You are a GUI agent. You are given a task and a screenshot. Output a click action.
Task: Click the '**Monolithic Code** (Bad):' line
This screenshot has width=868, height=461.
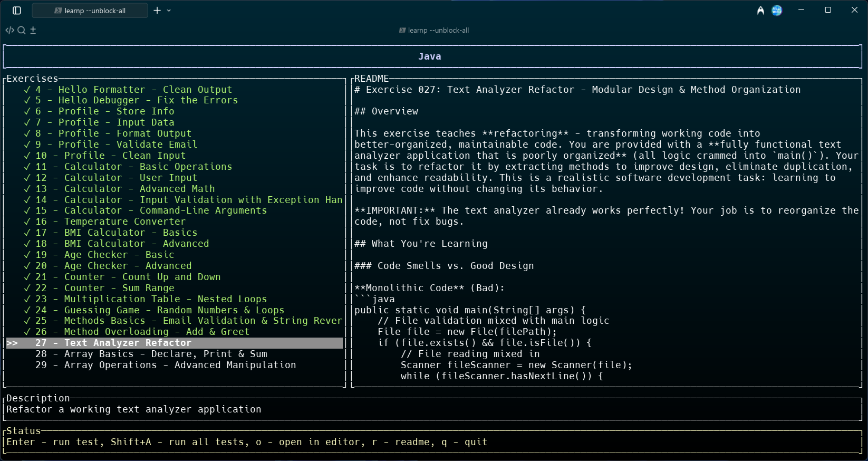(429, 288)
